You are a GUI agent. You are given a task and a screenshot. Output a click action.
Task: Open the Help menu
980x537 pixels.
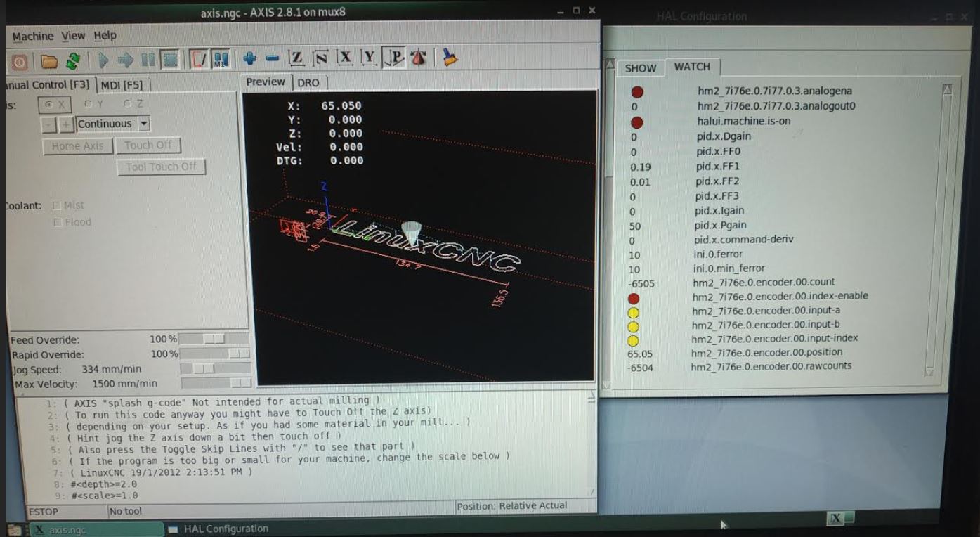coord(105,35)
